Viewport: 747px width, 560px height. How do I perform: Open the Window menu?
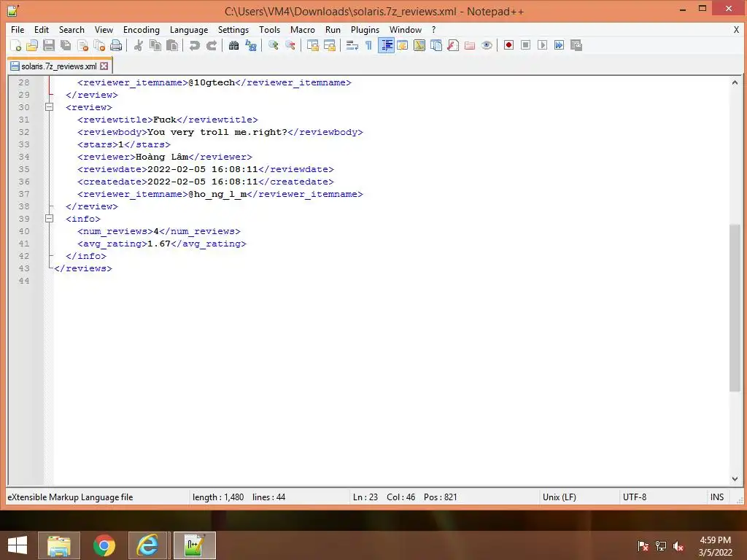pyautogui.click(x=406, y=29)
